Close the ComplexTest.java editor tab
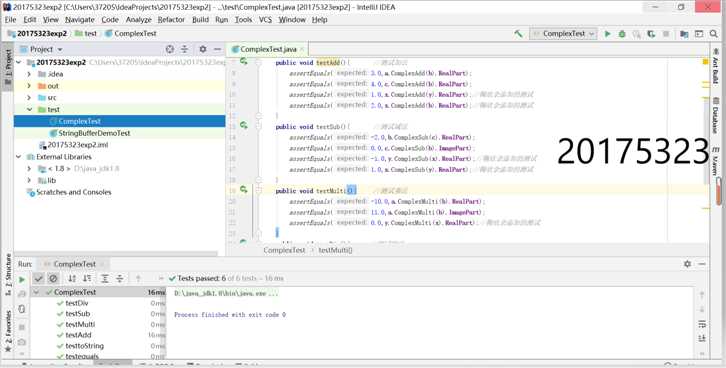This screenshot has width=726, height=368. 302,49
